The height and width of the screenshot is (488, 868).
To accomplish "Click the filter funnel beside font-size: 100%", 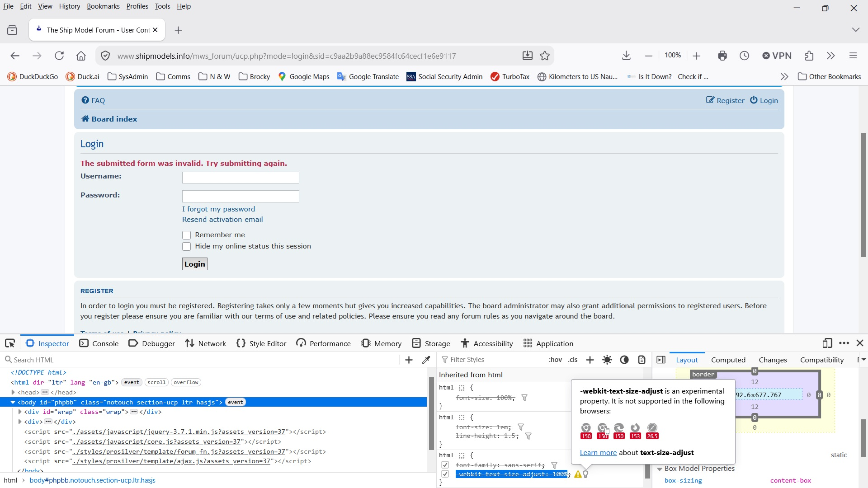I will click(524, 398).
